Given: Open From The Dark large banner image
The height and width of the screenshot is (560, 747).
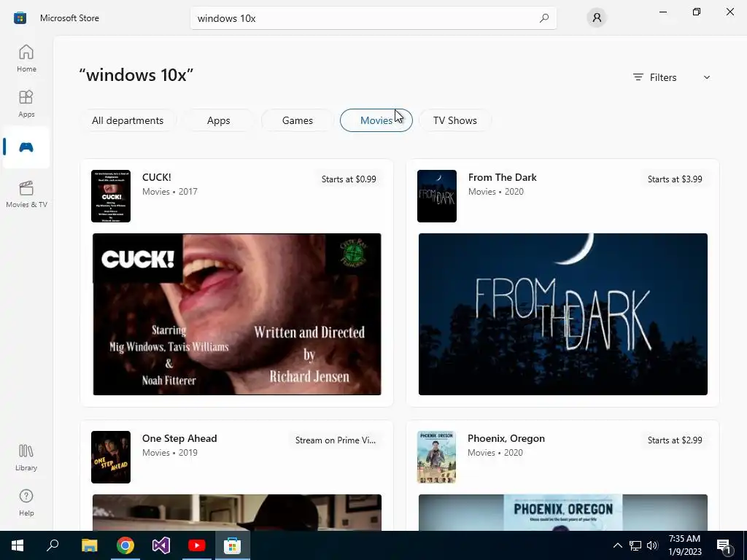Looking at the screenshot, I should pos(563,314).
